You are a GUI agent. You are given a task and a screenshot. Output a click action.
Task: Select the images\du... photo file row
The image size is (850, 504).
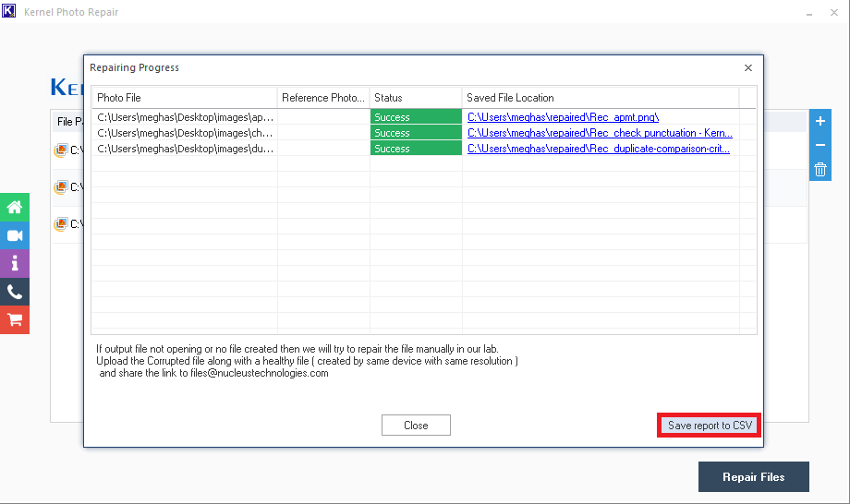point(185,149)
